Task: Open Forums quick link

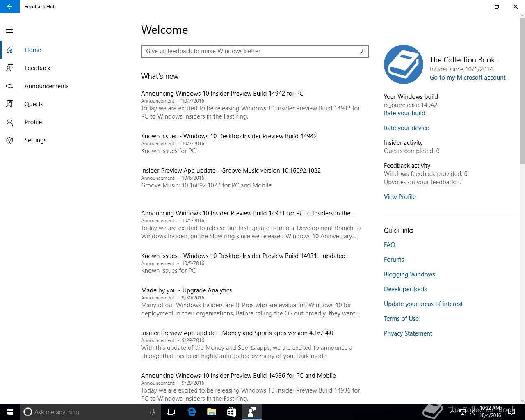Action: tap(394, 260)
